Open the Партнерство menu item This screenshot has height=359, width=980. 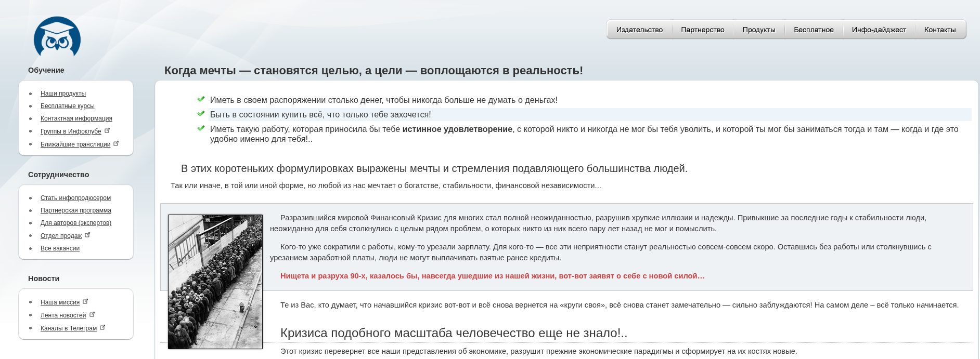click(x=703, y=30)
